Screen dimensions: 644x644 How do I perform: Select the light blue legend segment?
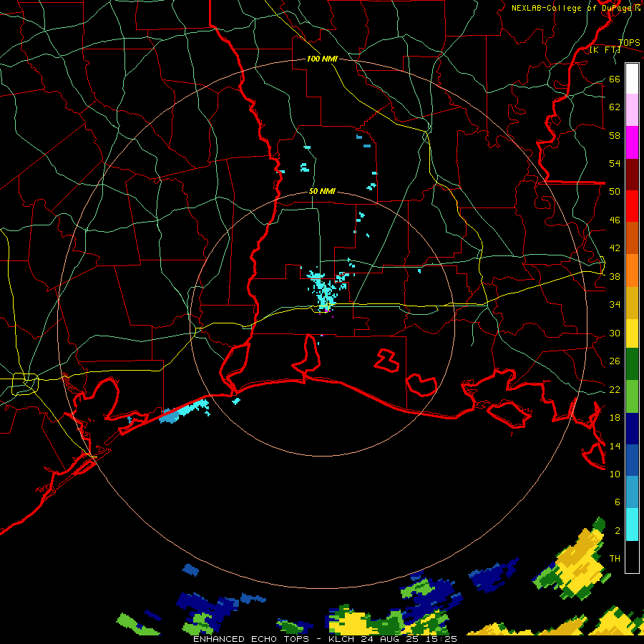632,492
